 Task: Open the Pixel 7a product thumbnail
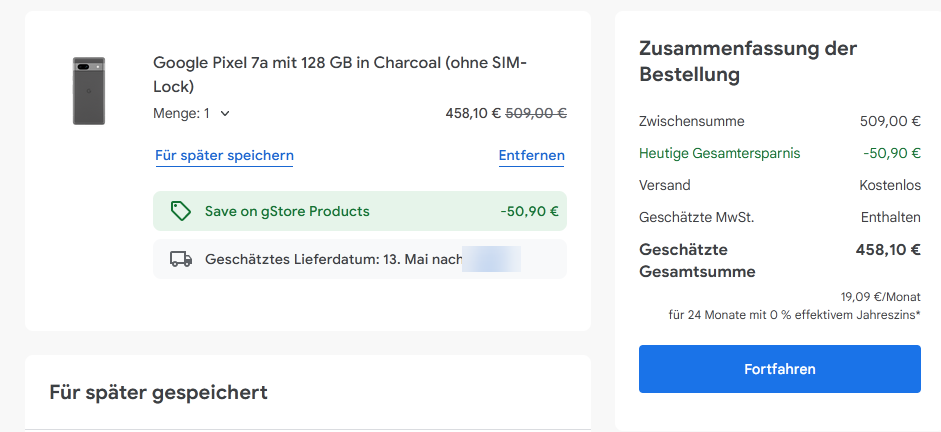89,91
